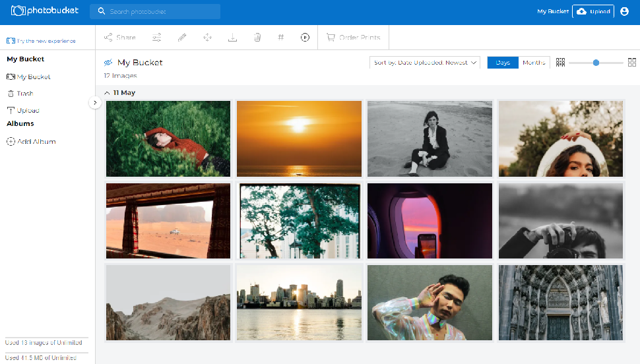Click the Share toolbar button

pyautogui.click(x=119, y=37)
